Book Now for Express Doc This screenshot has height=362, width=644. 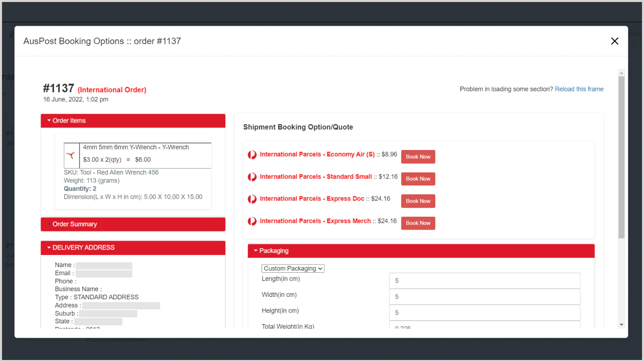coord(418,201)
